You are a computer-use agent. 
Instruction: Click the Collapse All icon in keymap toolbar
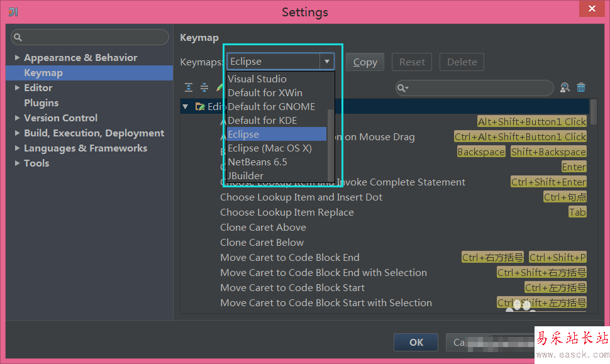204,87
